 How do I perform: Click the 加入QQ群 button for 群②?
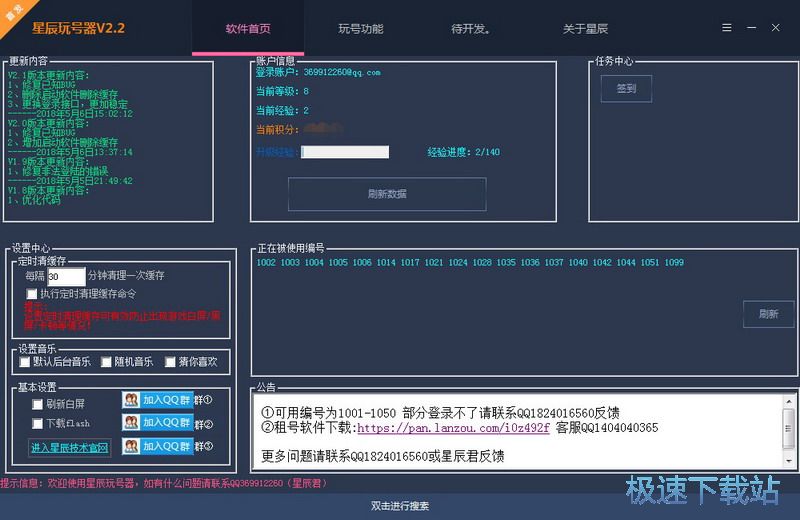point(157,423)
